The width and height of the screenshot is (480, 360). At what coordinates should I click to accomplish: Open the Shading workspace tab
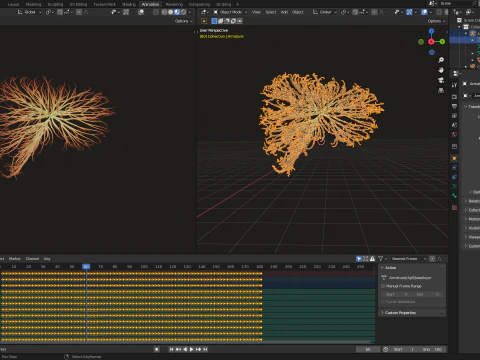(129, 4)
